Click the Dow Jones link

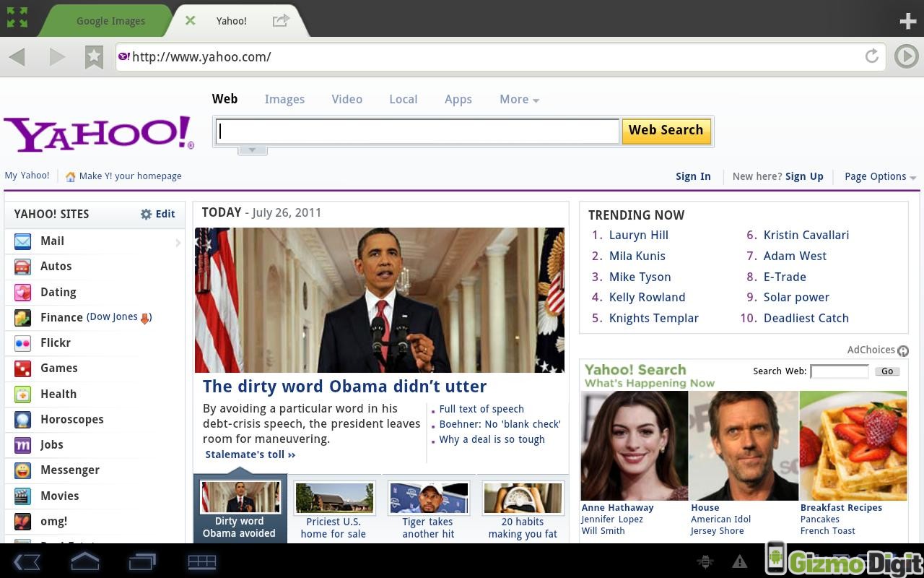tap(119, 317)
